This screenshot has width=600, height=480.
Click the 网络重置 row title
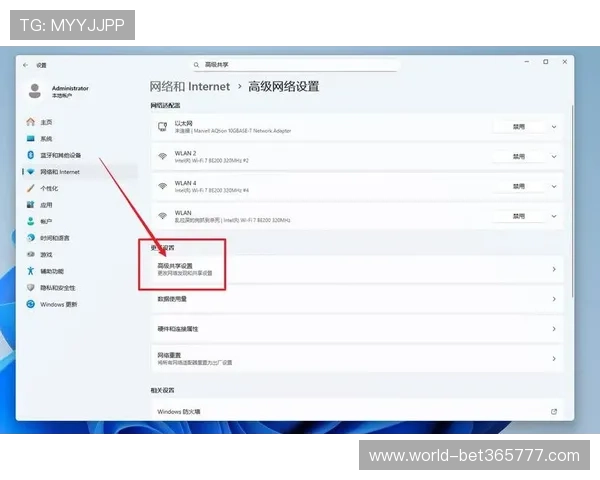169,355
